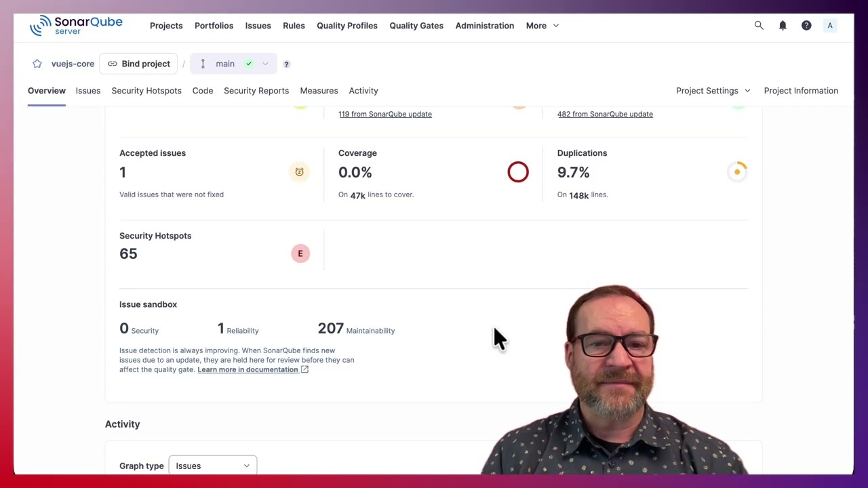Click the external link icon after documentation link

click(x=304, y=369)
